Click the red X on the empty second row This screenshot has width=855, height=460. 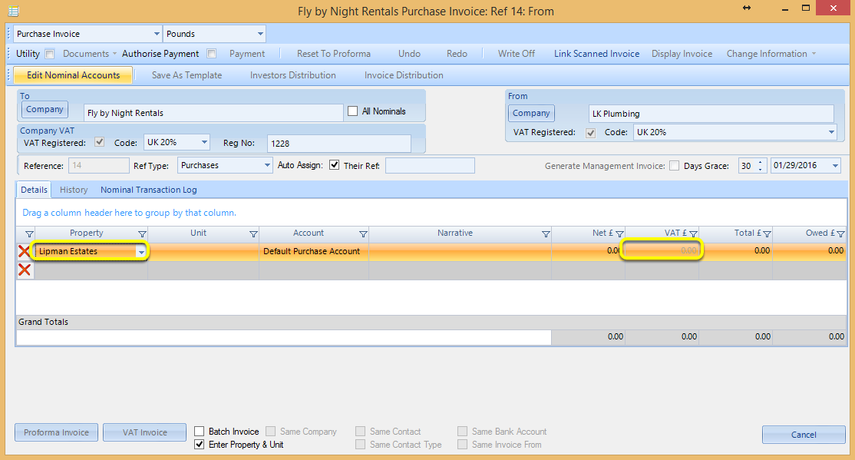[x=24, y=270]
